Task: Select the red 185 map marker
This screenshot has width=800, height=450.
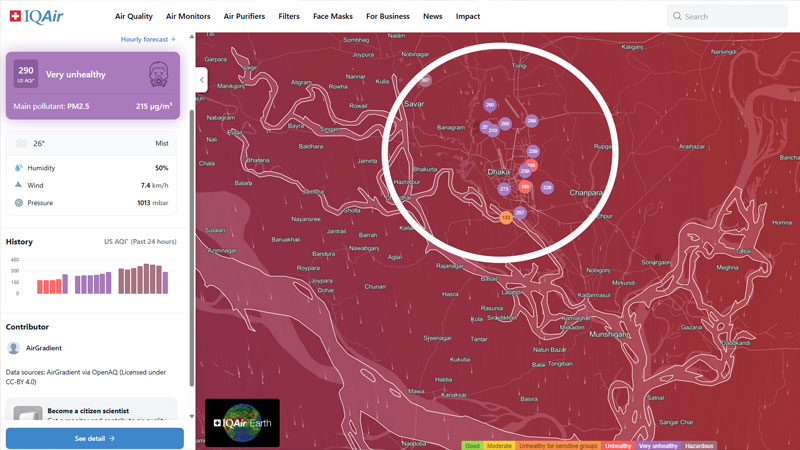Action: [x=525, y=187]
